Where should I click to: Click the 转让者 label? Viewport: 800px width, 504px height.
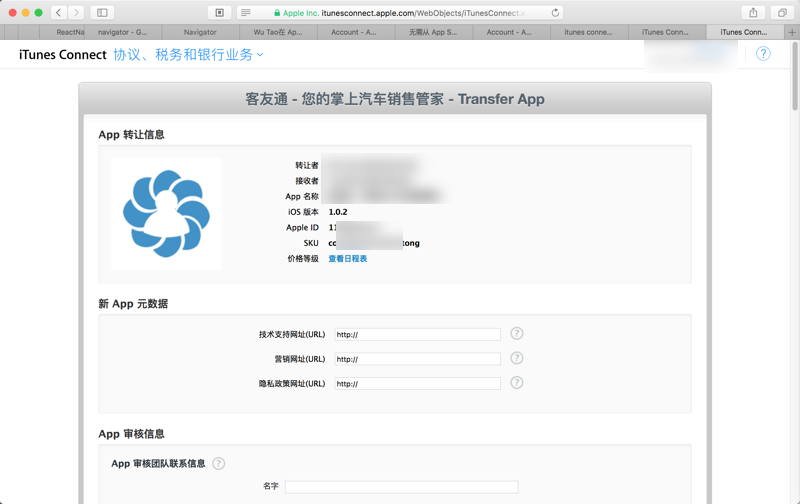307,165
